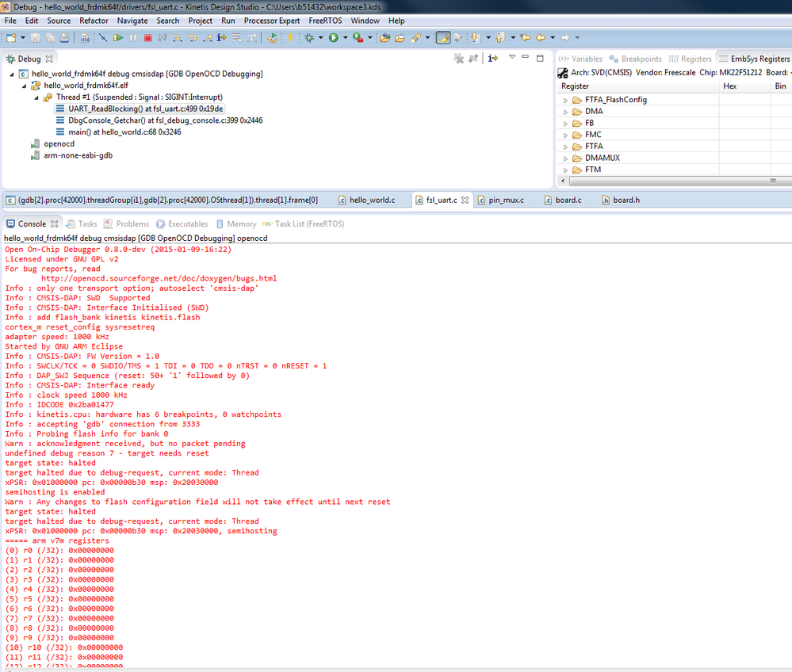Open the External Tools dropdown arrow
Viewport: 792px width, 672px height.
(x=370, y=38)
